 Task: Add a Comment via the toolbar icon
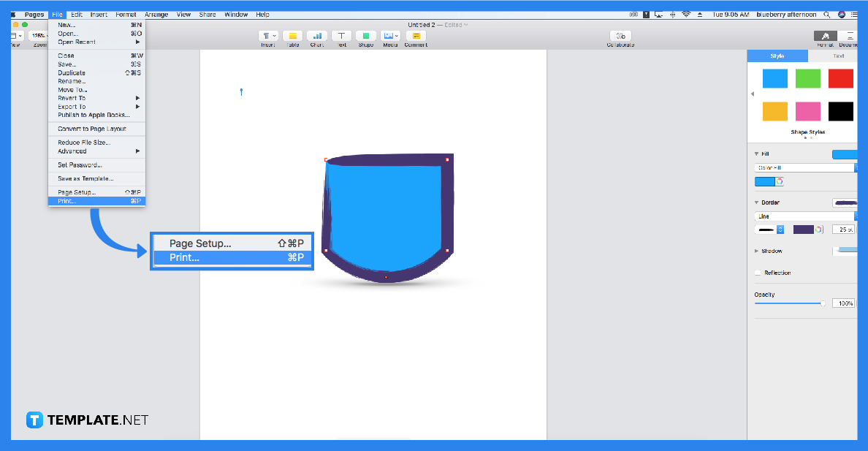point(415,35)
